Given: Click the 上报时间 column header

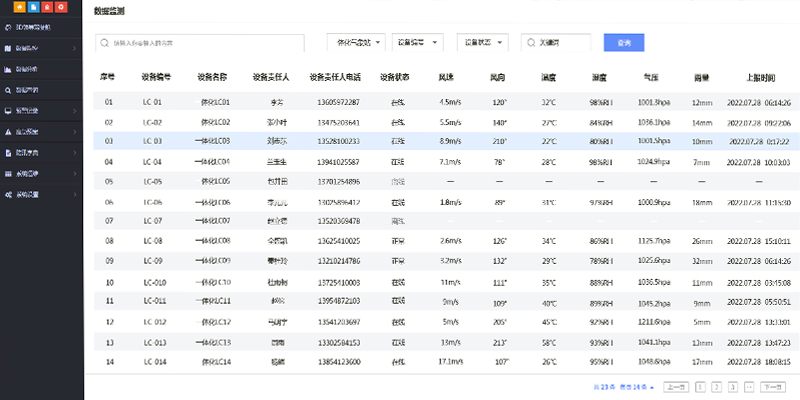Looking at the screenshot, I should pos(759,76).
